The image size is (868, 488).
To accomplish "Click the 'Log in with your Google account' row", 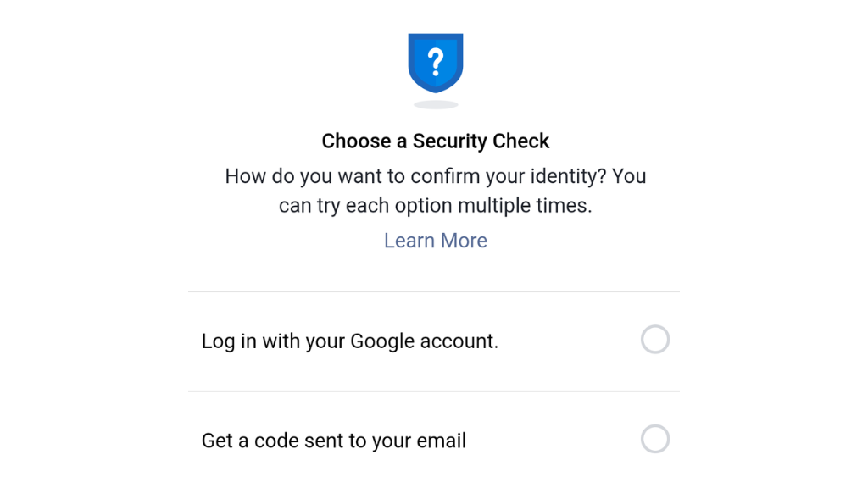I will pyautogui.click(x=350, y=341).
